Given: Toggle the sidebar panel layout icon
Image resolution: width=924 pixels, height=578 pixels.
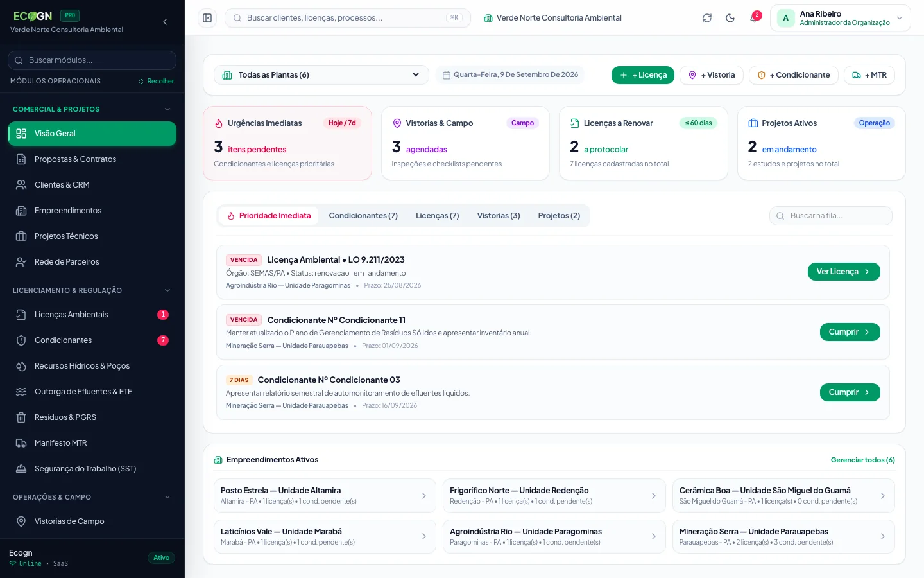Looking at the screenshot, I should pyautogui.click(x=207, y=18).
